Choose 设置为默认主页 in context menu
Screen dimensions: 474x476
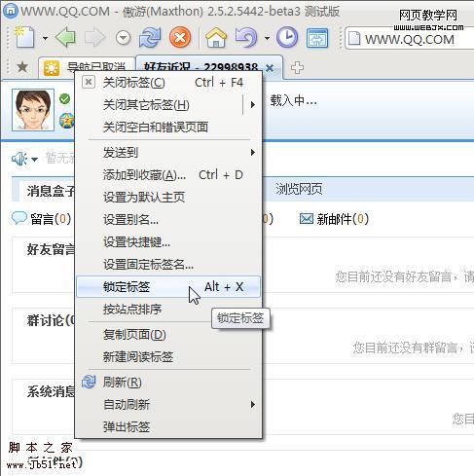click(168, 198)
